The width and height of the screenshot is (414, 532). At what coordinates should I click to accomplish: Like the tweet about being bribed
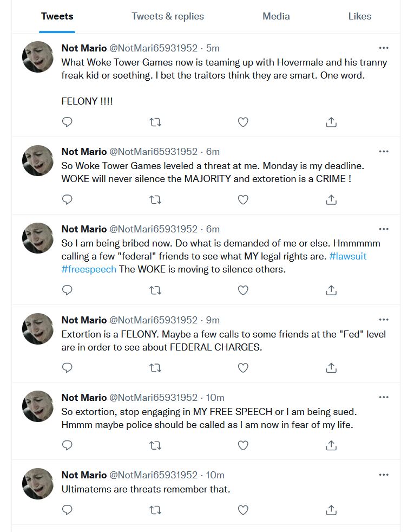point(243,290)
